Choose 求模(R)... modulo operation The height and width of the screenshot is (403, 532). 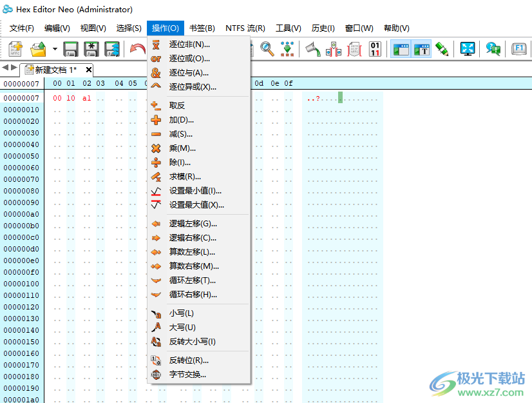tap(199, 177)
